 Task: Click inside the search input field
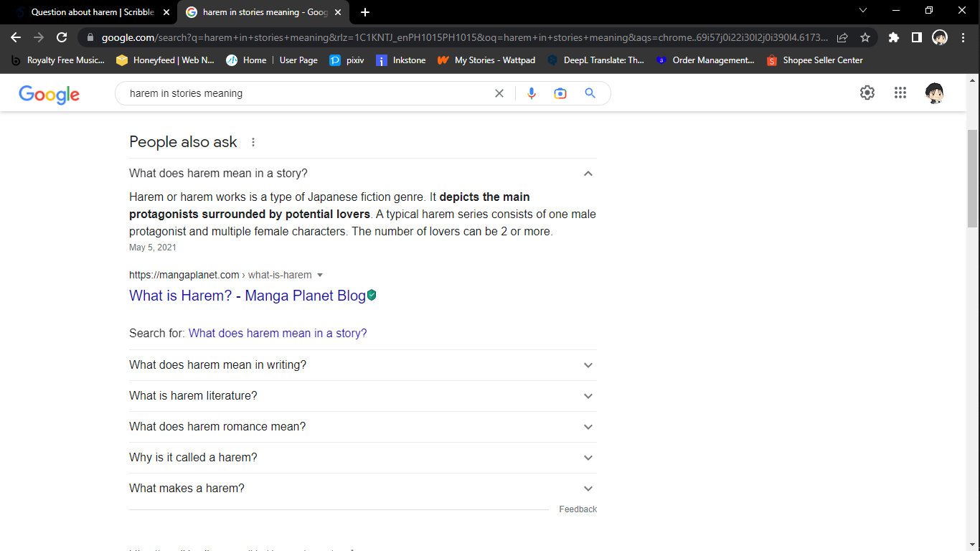coord(301,93)
